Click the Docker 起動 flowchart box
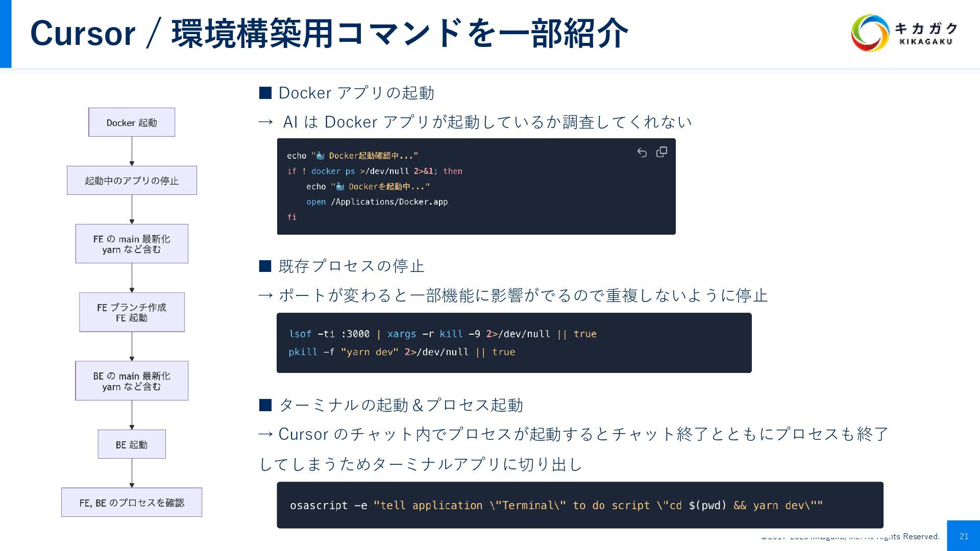Image resolution: width=980 pixels, height=551 pixels. (x=132, y=122)
